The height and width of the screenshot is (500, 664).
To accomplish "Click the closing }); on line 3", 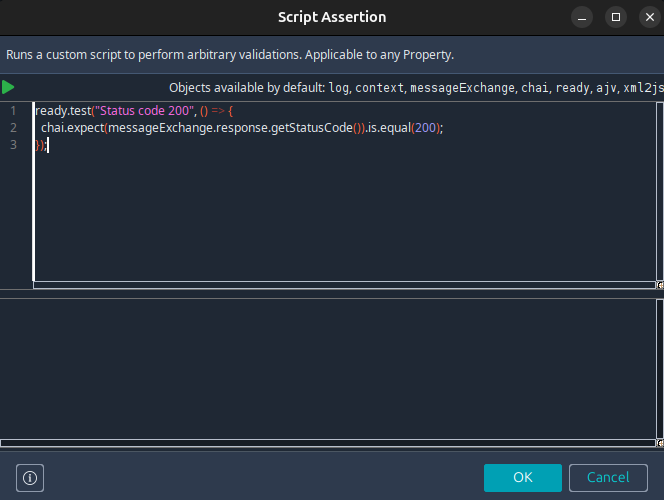I will pos(41,145).
